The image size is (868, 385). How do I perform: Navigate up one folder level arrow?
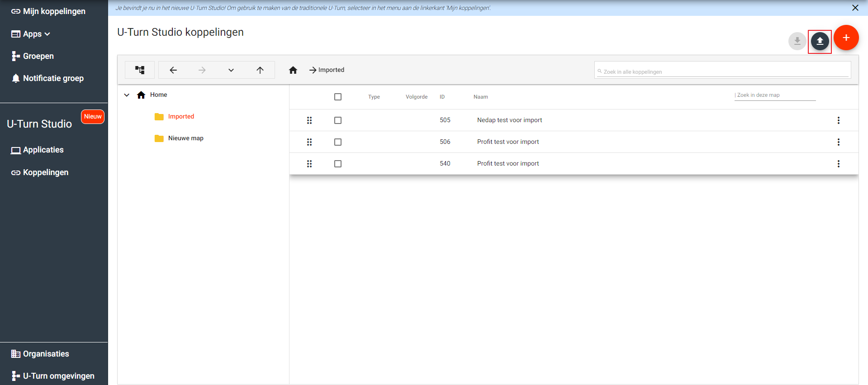coord(260,70)
